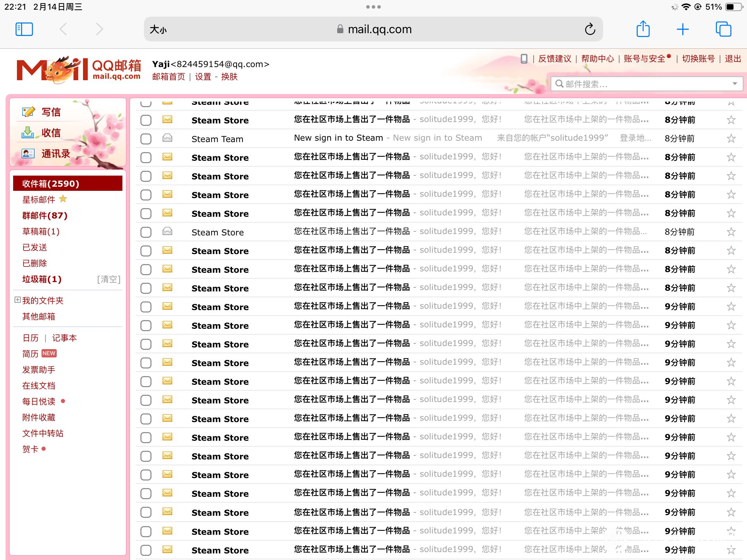Star the Steam Team email

click(x=731, y=139)
